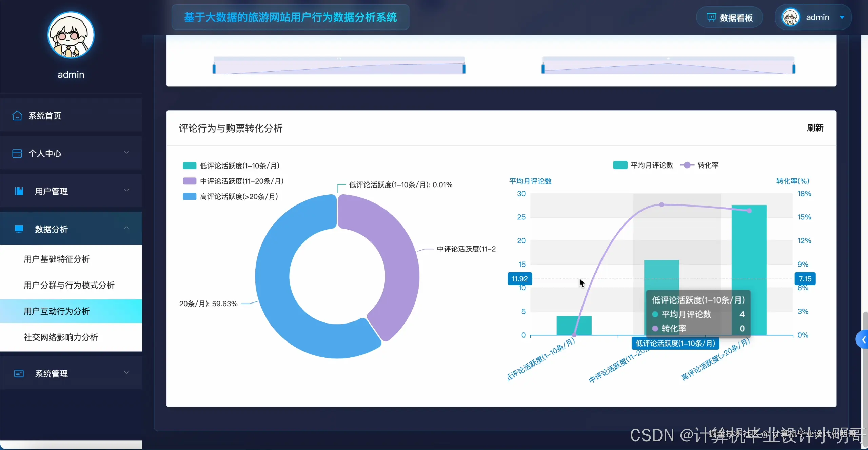
Task: Click the 数据看板 button
Action: click(x=729, y=17)
